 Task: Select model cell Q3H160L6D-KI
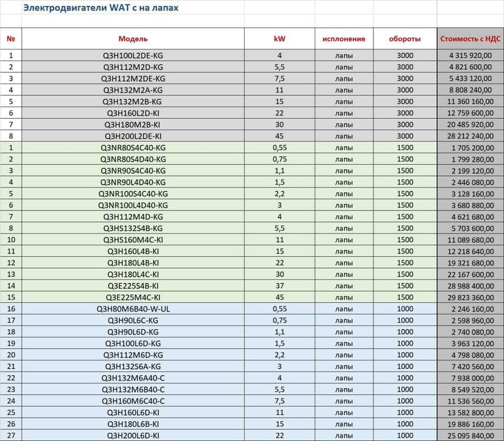133,413
